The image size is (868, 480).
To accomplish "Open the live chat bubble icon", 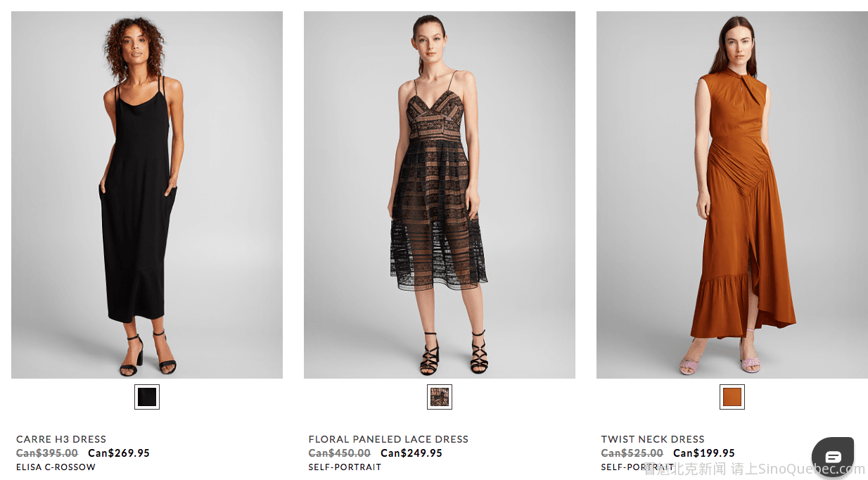I will click(x=833, y=456).
